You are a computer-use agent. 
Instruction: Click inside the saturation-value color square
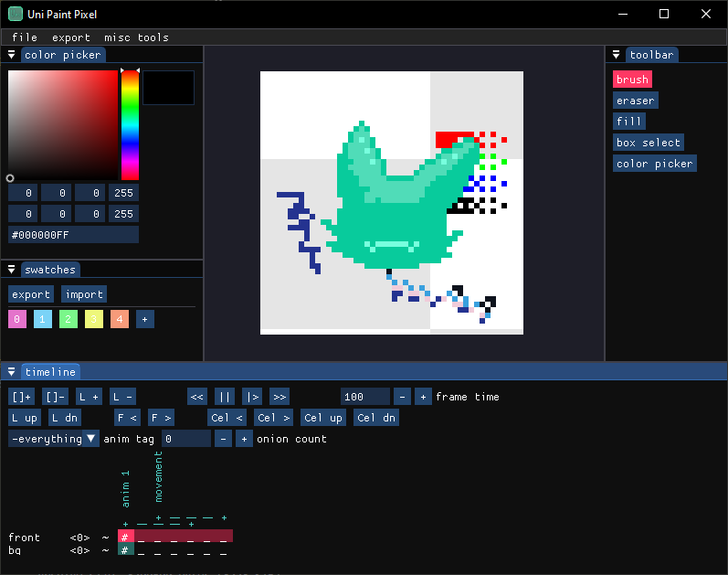click(63, 125)
